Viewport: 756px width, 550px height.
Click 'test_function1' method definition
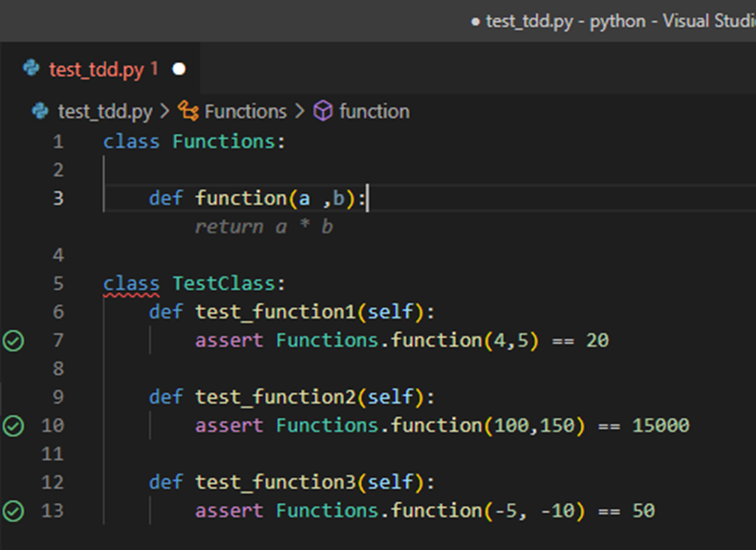276,312
